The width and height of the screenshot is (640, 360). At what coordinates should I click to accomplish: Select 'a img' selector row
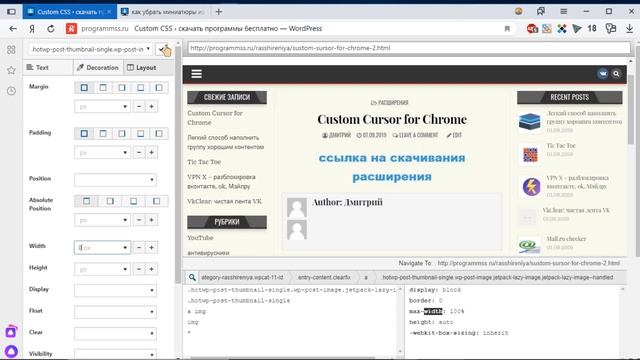coord(197,311)
